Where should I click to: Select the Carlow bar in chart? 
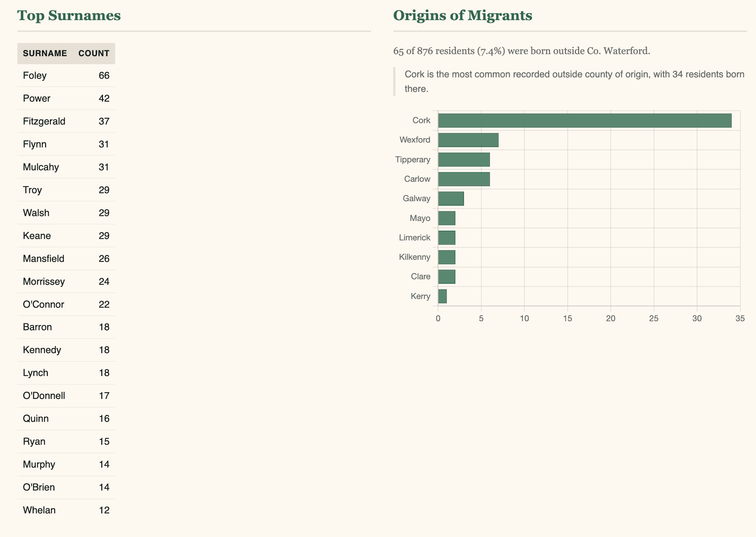(464, 179)
